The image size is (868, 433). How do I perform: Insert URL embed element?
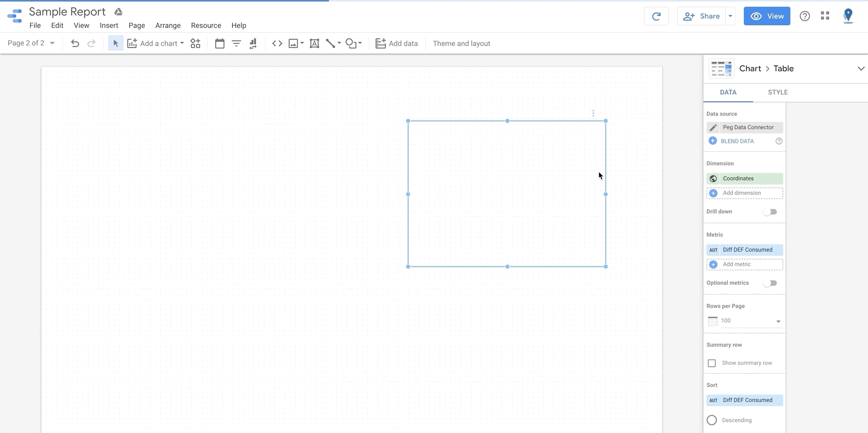pyautogui.click(x=277, y=43)
